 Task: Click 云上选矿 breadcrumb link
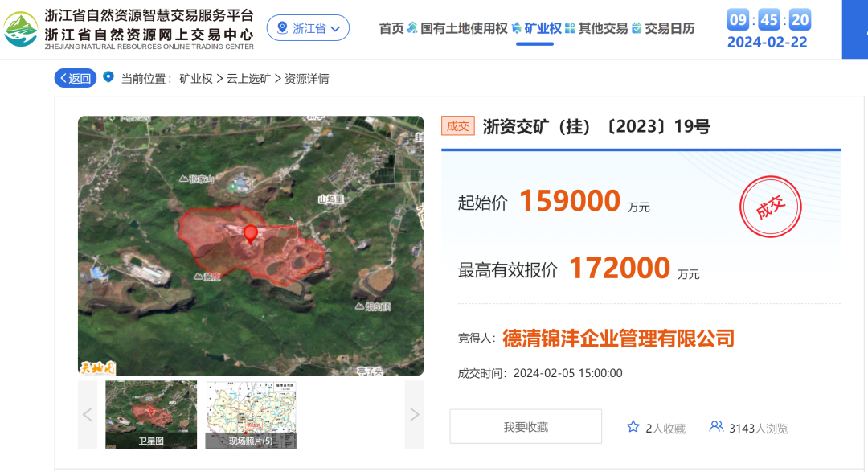[249, 79]
